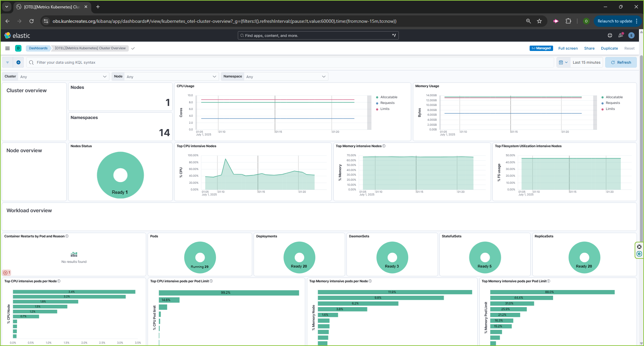Click the Elastic logo

17,36
